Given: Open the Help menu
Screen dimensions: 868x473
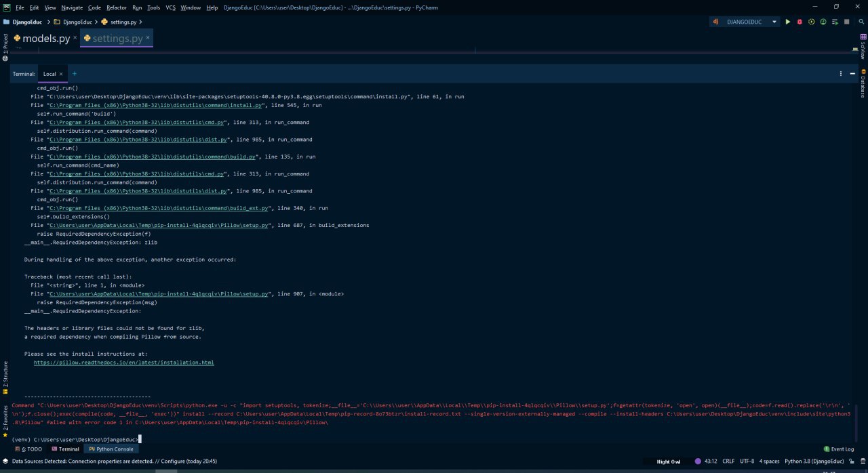Looking at the screenshot, I should 212,7.
